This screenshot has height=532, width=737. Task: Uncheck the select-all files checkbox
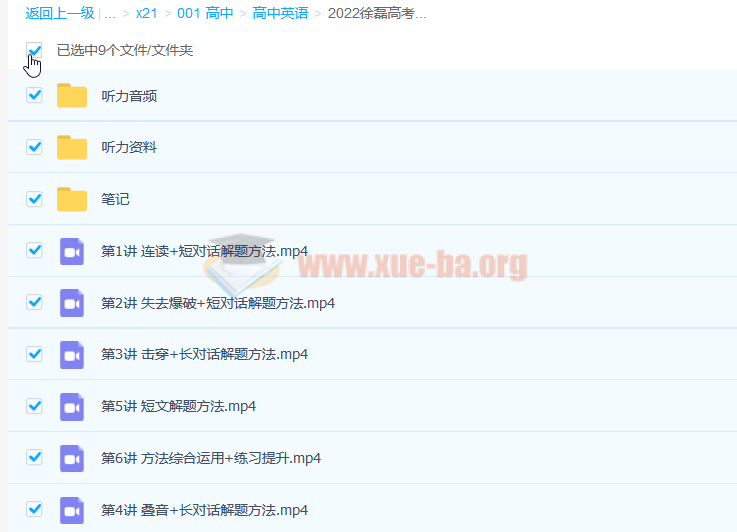coord(35,50)
